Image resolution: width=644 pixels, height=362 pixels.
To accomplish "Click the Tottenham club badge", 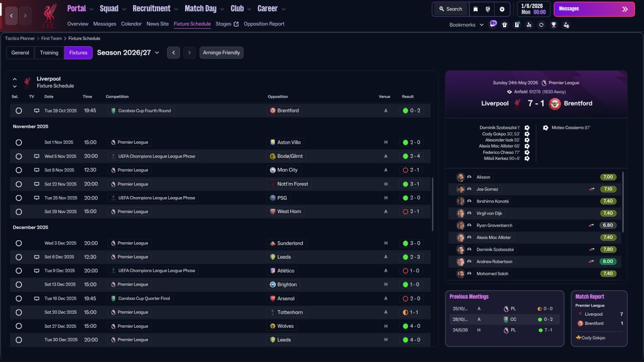I will 272,312.
